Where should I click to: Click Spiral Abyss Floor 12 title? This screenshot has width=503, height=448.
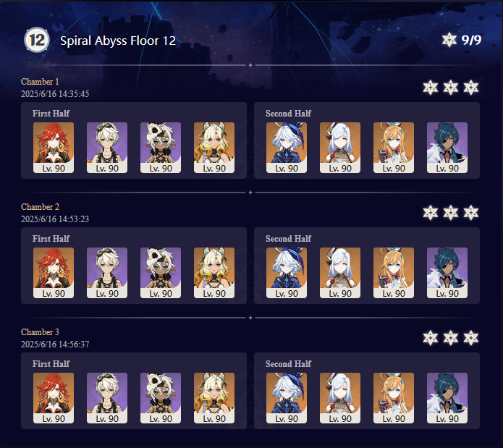(118, 41)
